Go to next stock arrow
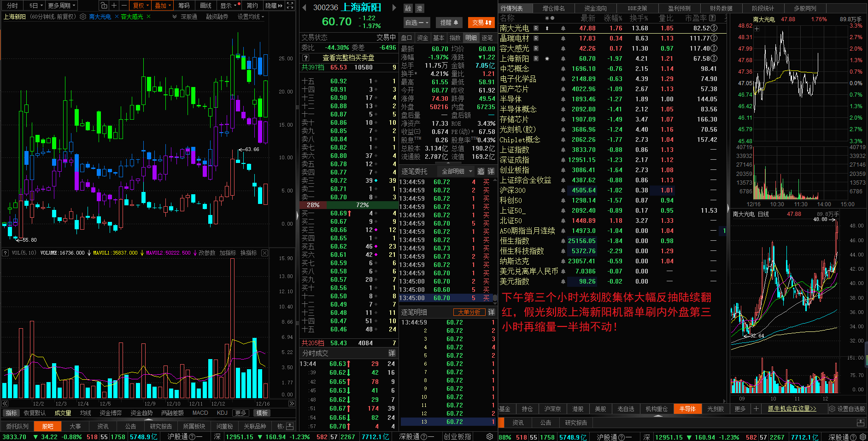Image resolution: width=868 pixels, height=441 pixels. point(394,8)
